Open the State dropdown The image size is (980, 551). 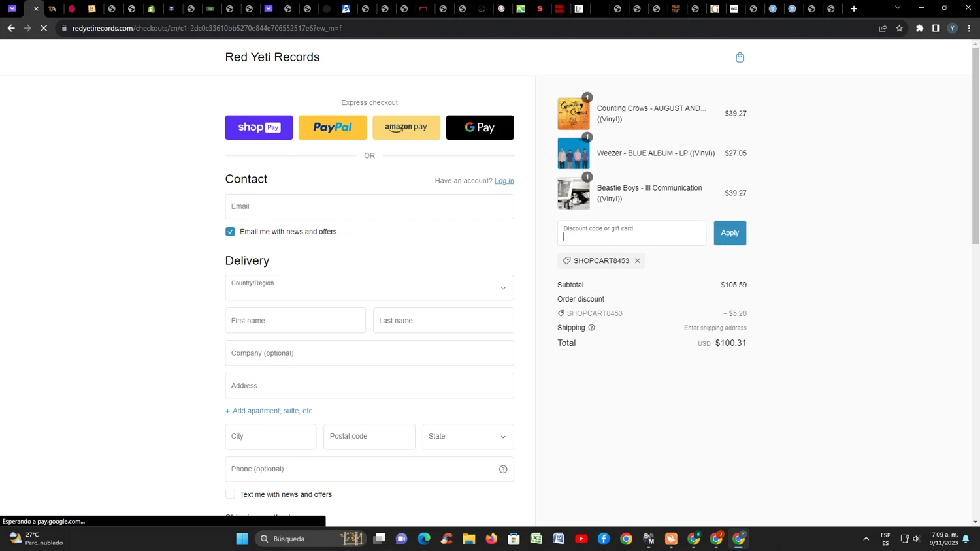pyautogui.click(x=468, y=437)
